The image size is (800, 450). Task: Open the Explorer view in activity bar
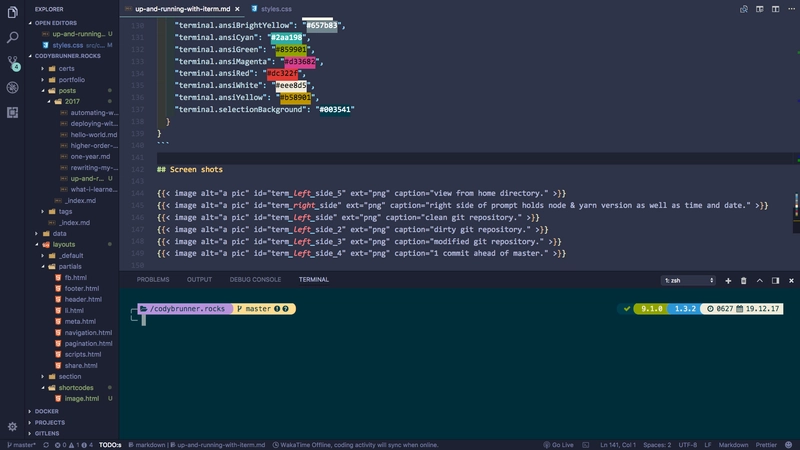(12, 12)
